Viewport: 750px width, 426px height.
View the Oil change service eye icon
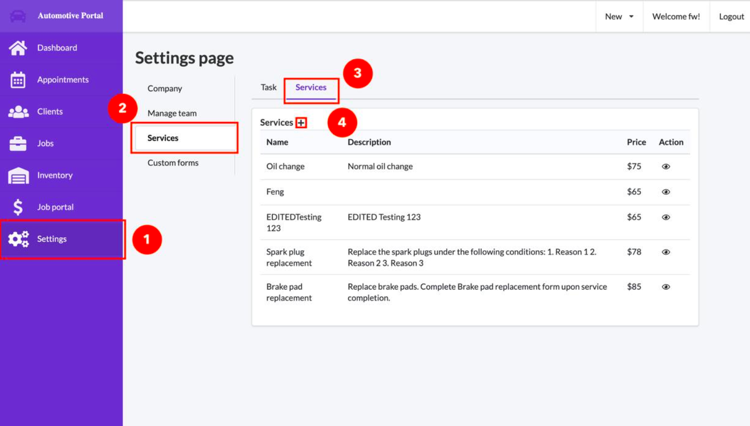pos(666,167)
